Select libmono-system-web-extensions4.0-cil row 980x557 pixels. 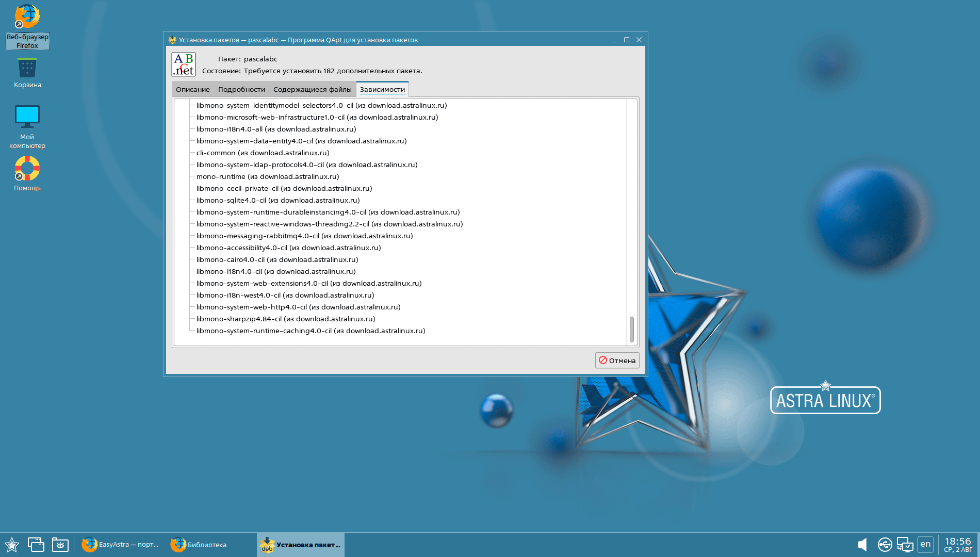309,283
